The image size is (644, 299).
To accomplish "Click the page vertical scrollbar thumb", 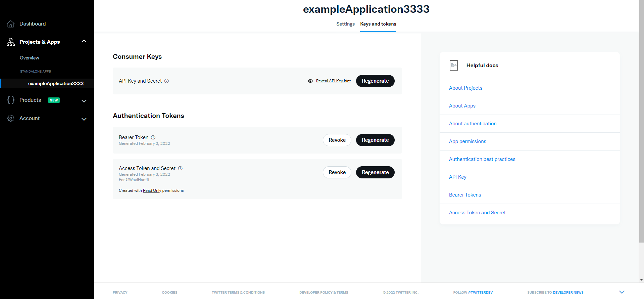I will tap(641, 121).
